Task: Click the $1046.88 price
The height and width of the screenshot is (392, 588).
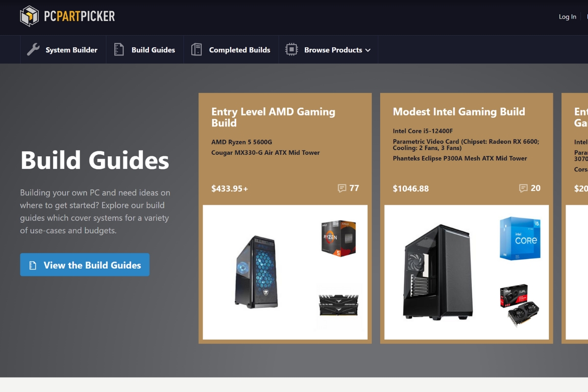Action: tap(411, 188)
